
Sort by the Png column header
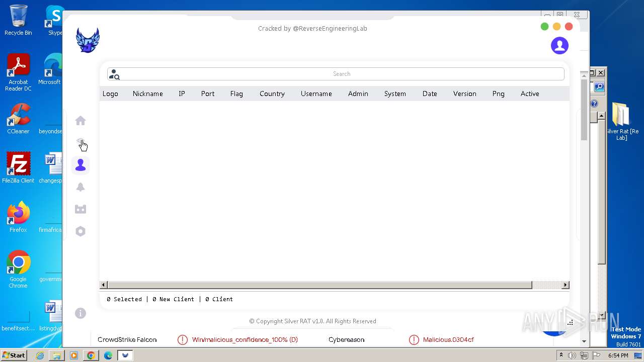coord(498,94)
